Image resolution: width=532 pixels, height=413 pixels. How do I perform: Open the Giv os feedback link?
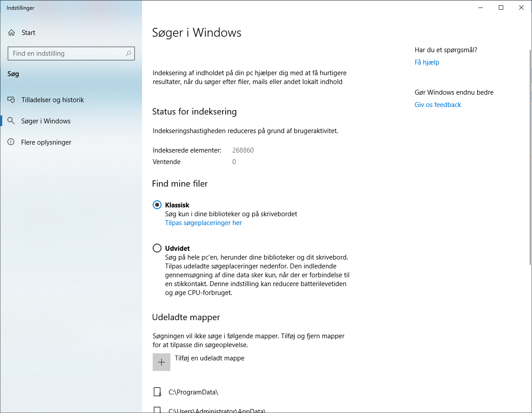pyautogui.click(x=438, y=104)
